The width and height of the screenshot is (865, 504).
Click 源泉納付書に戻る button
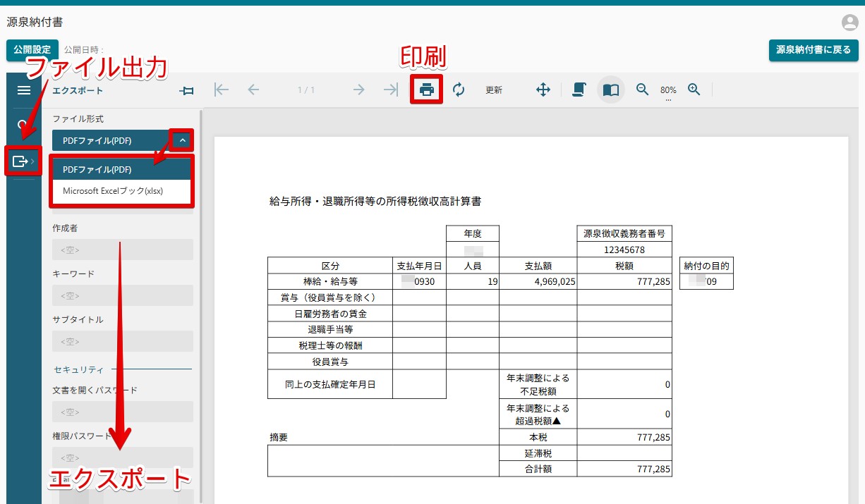pyautogui.click(x=813, y=50)
